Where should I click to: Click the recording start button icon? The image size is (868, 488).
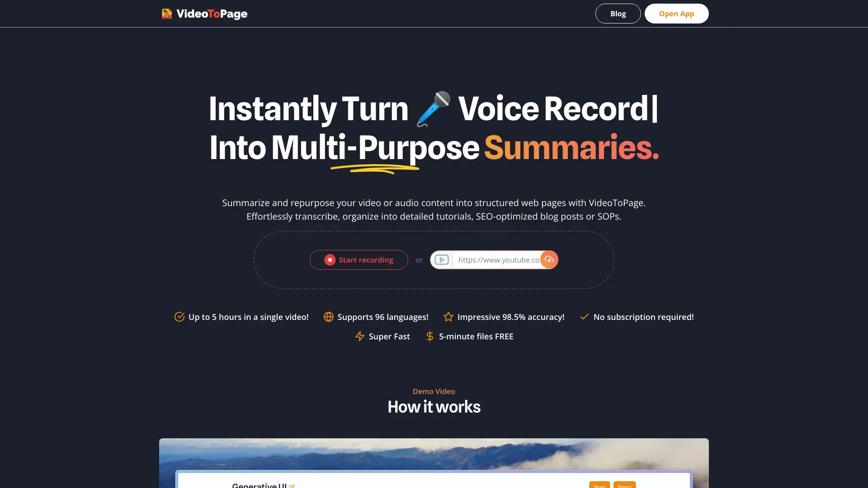pos(330,260)
